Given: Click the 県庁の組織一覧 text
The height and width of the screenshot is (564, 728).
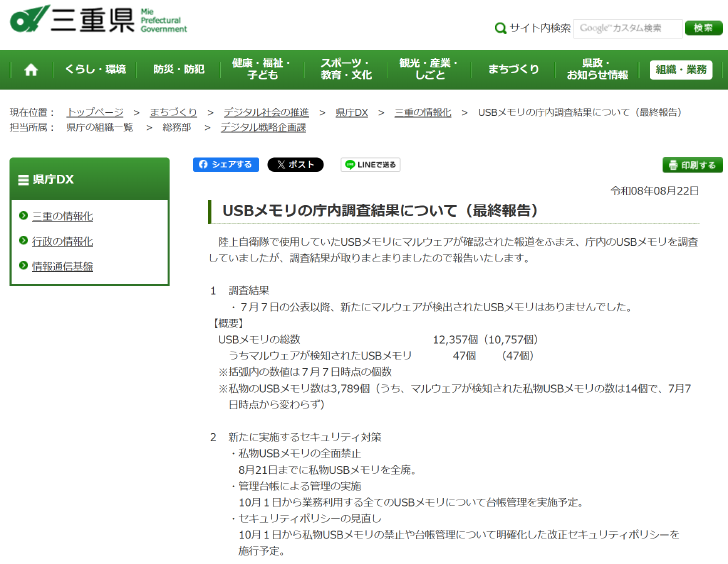Looking at the screenshot, I should [x=99, y=127].
